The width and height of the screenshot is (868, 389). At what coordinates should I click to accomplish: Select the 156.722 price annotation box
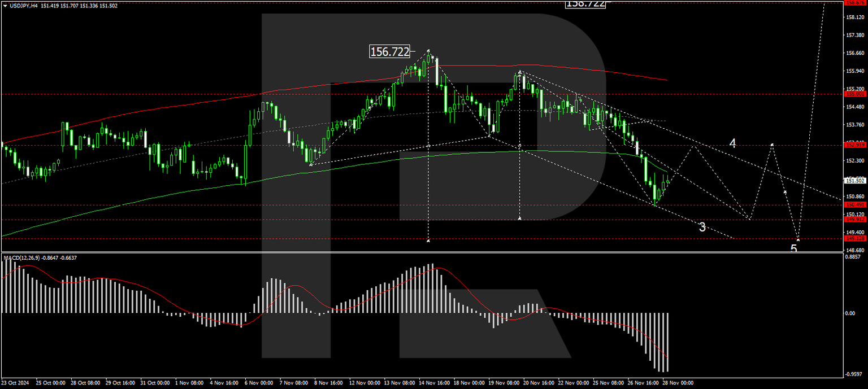[389, 51]
